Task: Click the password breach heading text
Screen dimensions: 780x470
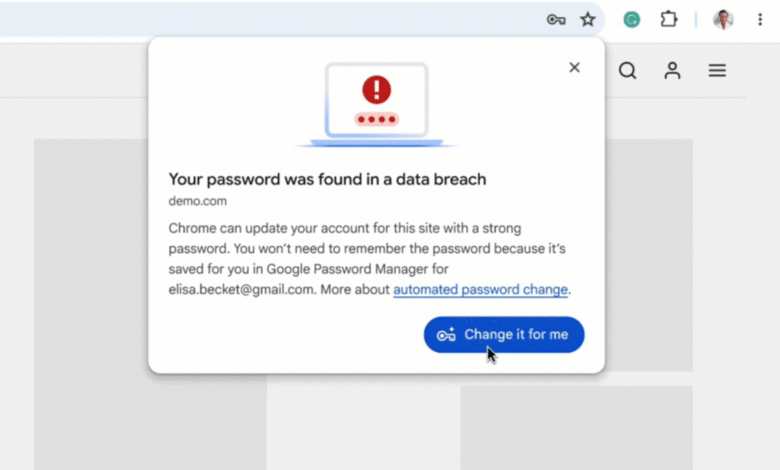Action: tap(327, 179)
